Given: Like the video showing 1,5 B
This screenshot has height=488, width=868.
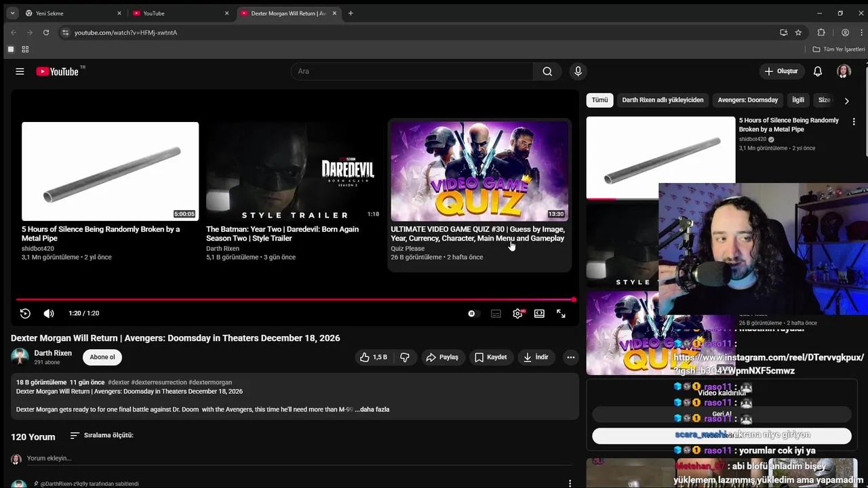Looking at the screenshot, I should point(373,357).
